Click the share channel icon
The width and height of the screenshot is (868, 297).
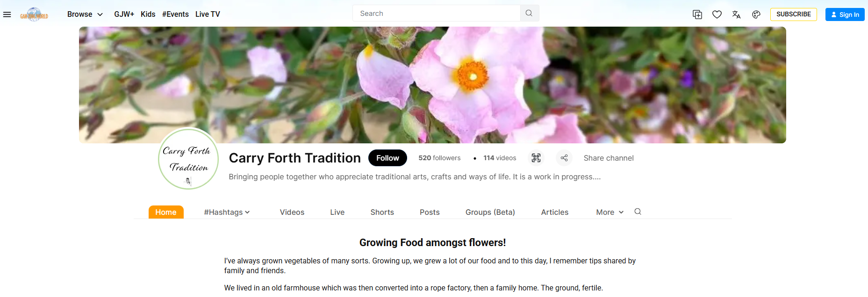564,158
